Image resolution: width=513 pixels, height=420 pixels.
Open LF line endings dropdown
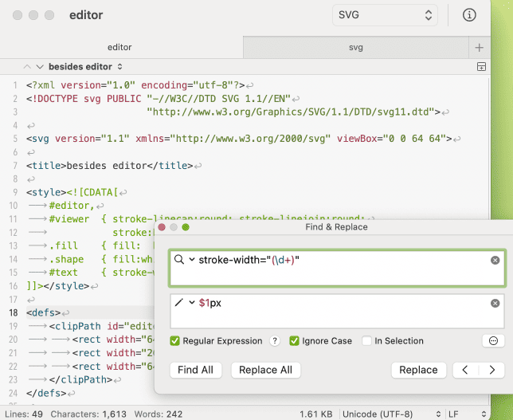pos(467,414)
